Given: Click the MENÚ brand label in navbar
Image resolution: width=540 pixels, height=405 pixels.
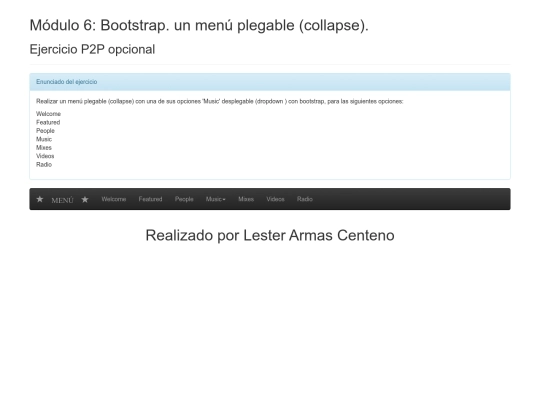Looking at the screenshot, I should [62, 200].
